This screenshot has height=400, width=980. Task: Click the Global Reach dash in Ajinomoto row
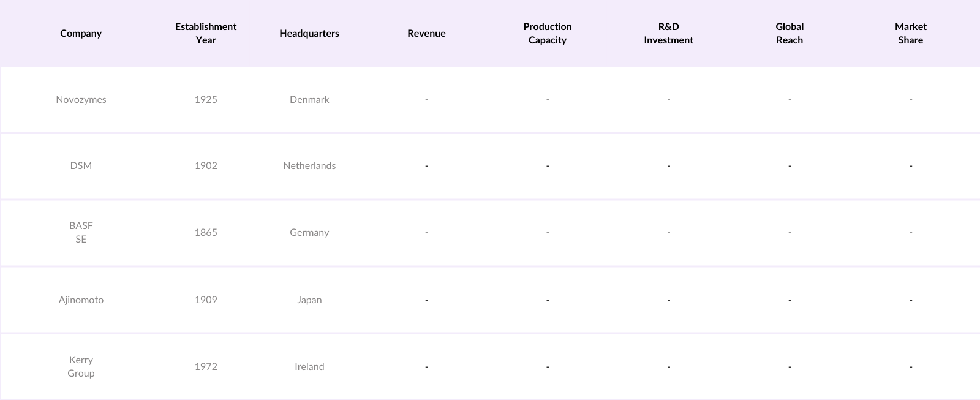[x=790, y=300]
